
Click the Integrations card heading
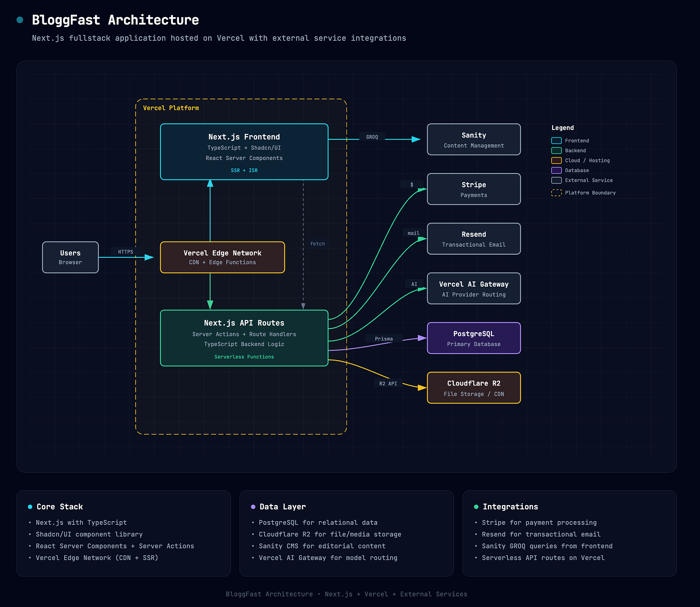pyautogui.click(x=511, y=507)
